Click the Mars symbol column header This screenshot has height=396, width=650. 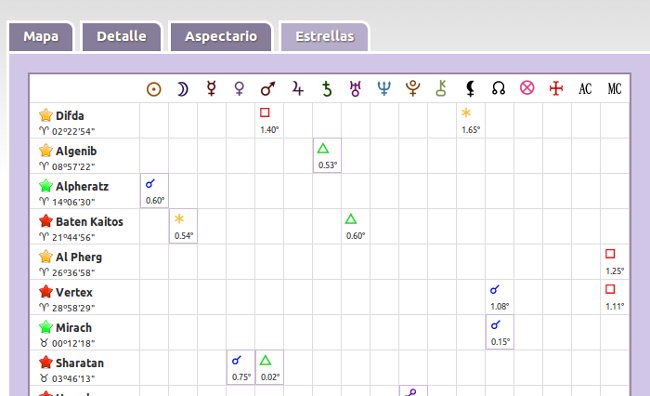point(268,89)
